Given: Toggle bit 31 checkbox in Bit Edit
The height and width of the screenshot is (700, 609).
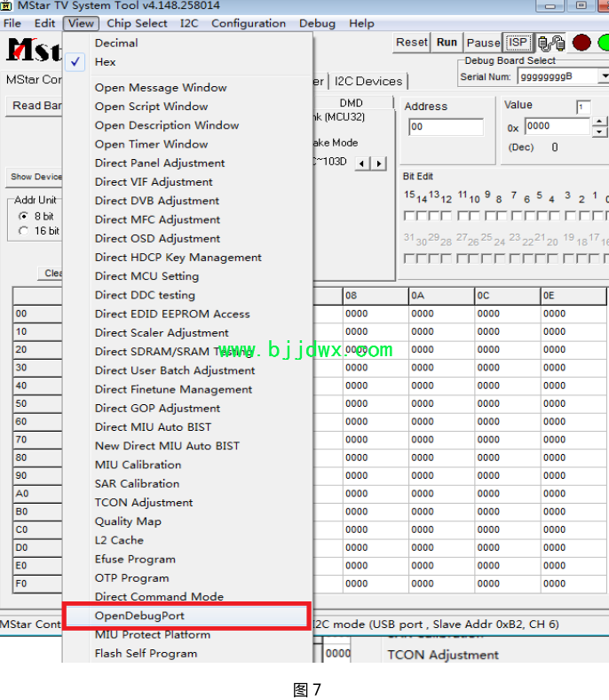Looking at the screenshot, I should [x=408, y=259].
